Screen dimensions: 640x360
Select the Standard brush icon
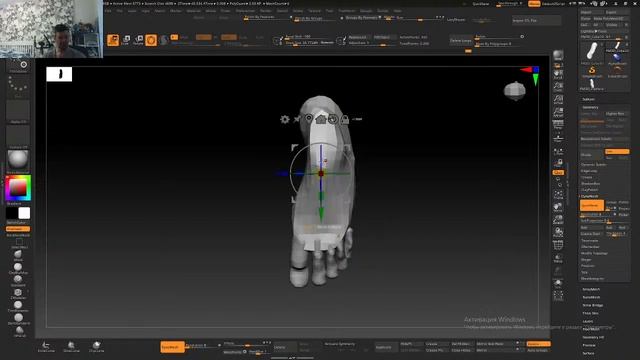(x=18, y=280)
